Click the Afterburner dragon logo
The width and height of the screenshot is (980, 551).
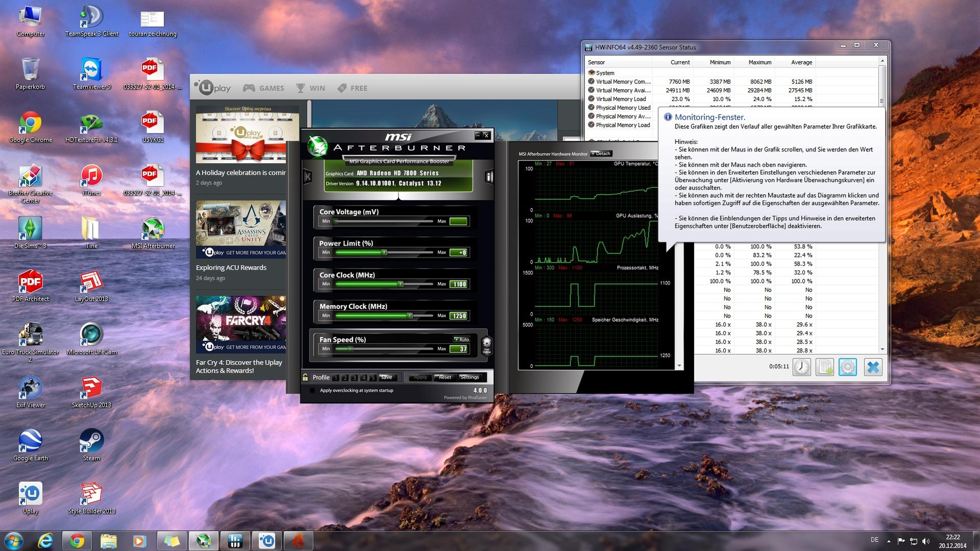click(x=317, y=147)
